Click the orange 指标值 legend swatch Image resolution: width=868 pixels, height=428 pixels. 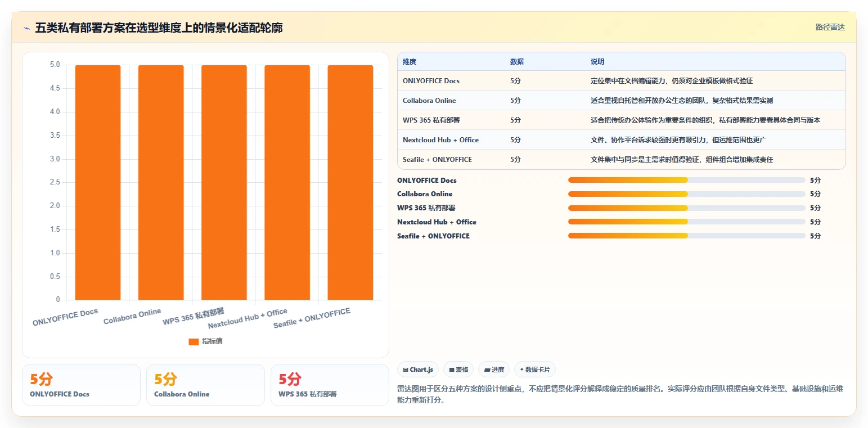(194, 341)
